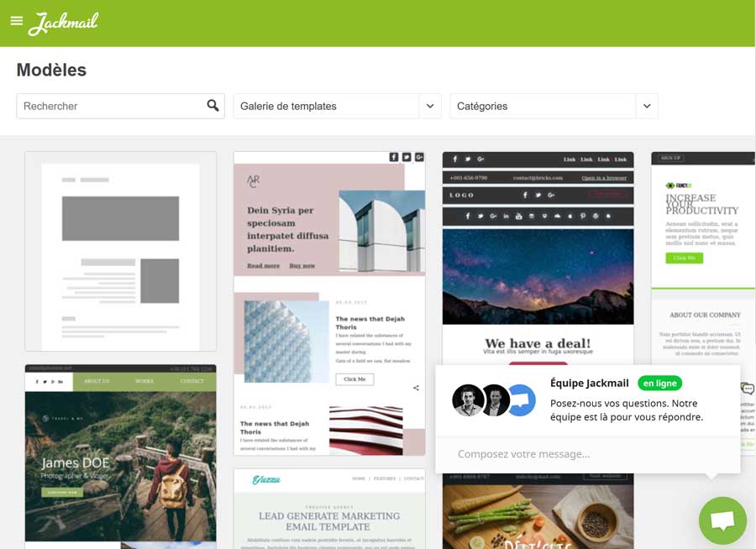
Task: Open the green chat launcher button
Action: coord(722,520)
